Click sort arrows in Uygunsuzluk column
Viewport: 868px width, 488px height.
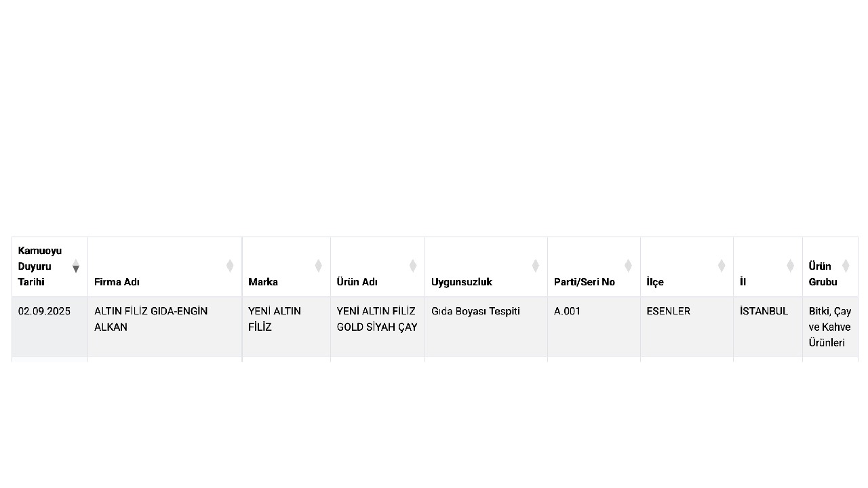(x=535, y=266)
